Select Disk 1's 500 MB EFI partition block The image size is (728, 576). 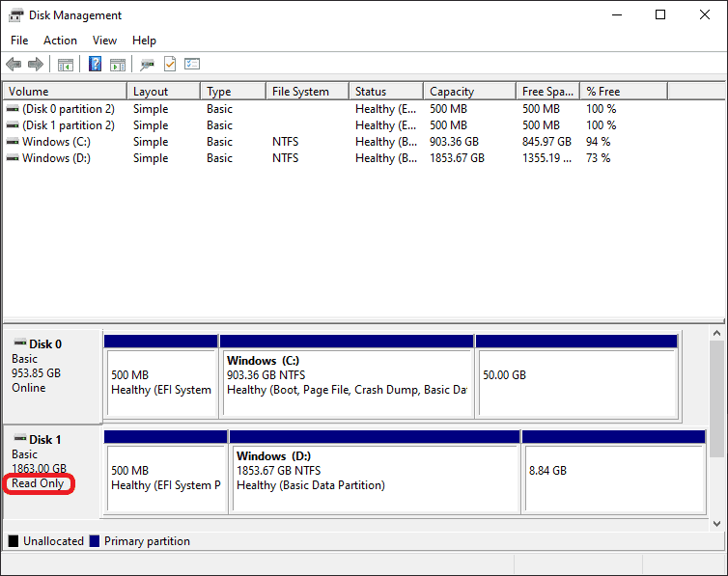coord(165,477)
